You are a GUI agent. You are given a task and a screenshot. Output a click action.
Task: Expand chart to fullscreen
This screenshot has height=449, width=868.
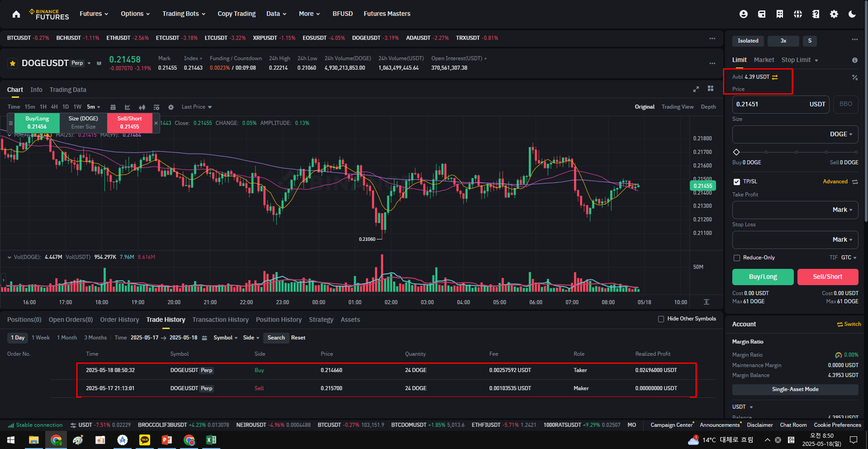coord(696,89)
